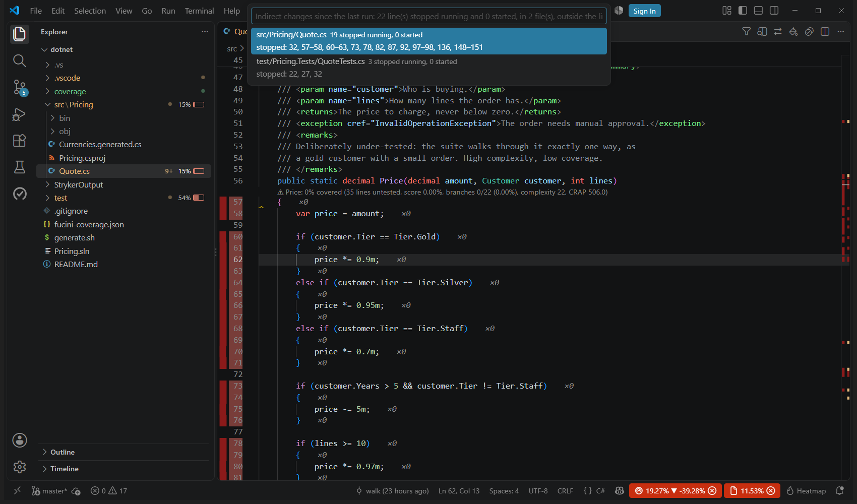Click Ln 62, Col 13 in status bar
The image size is (857, 504).
tap(459, 491)
